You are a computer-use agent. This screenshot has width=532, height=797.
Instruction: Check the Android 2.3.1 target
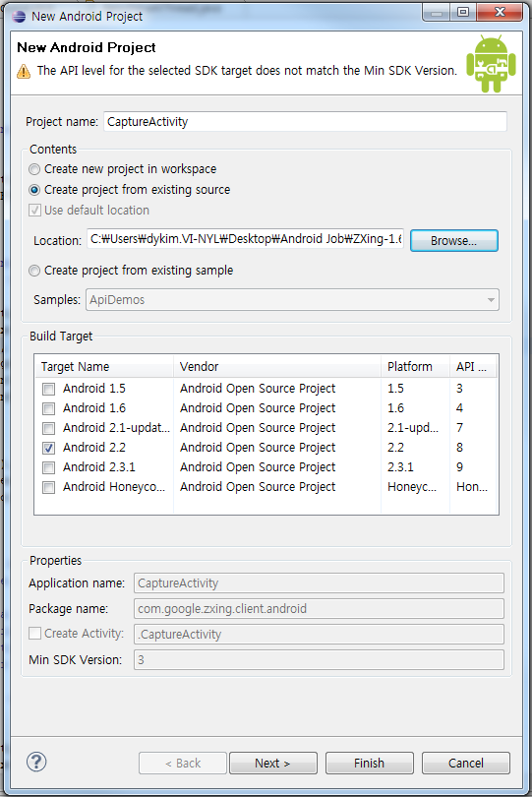(49, 467)
